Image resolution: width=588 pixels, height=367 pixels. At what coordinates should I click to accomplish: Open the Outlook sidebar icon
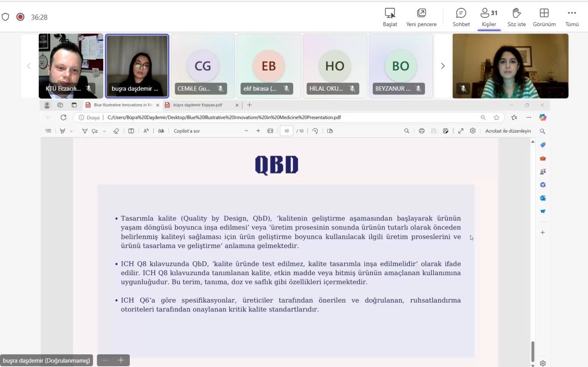click(543, 198)
